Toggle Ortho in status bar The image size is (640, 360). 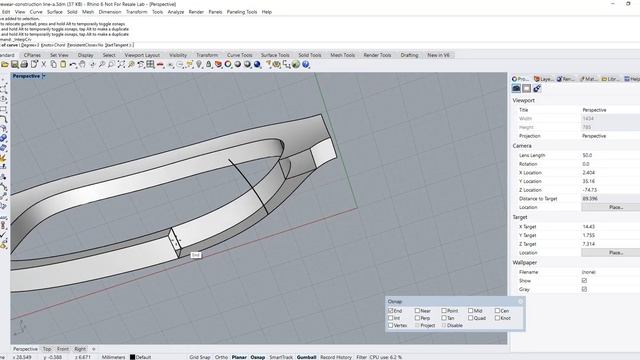pos(221,357)
